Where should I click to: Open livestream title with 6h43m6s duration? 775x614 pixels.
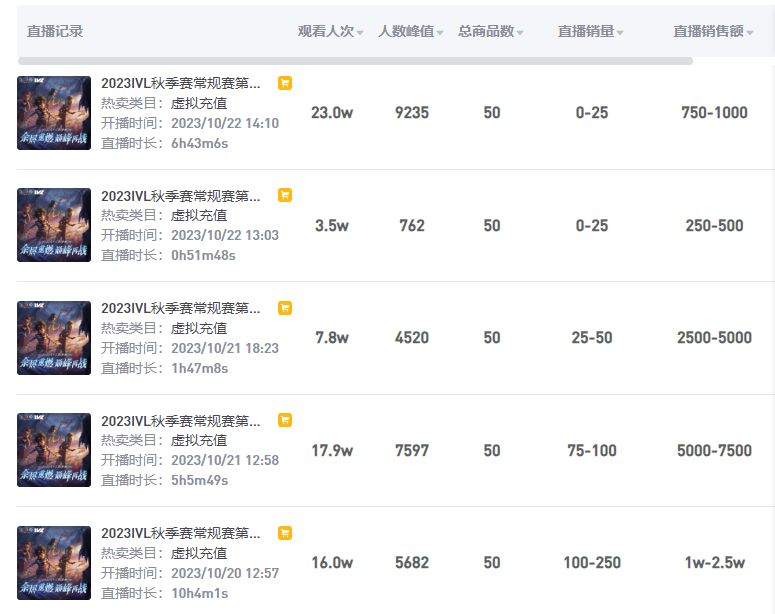(181, 84)
